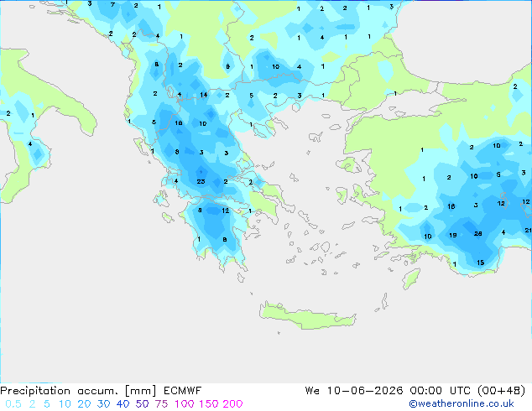
Task: Click the "Precipitation" word in the title
Action: point(35,391)
